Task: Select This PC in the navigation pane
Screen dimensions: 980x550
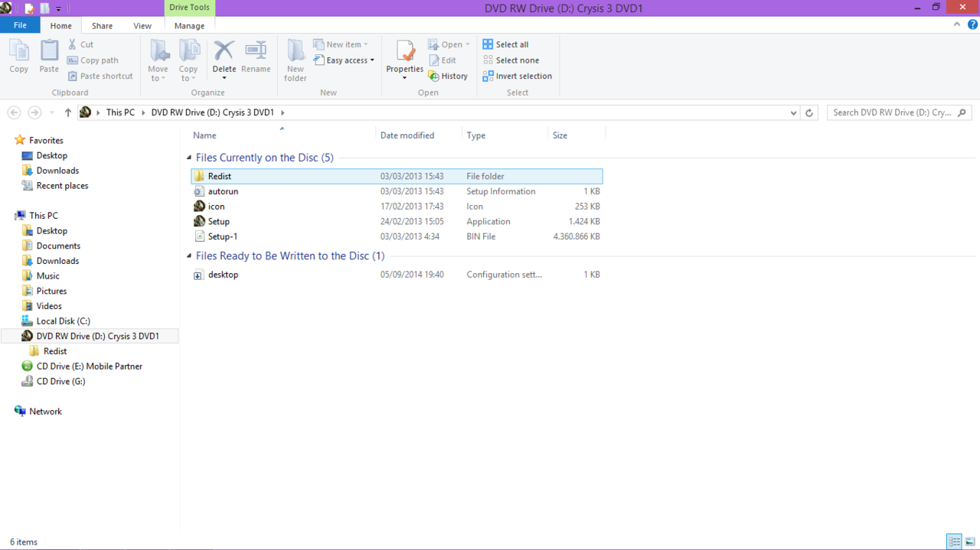Action: coord(43,216)
